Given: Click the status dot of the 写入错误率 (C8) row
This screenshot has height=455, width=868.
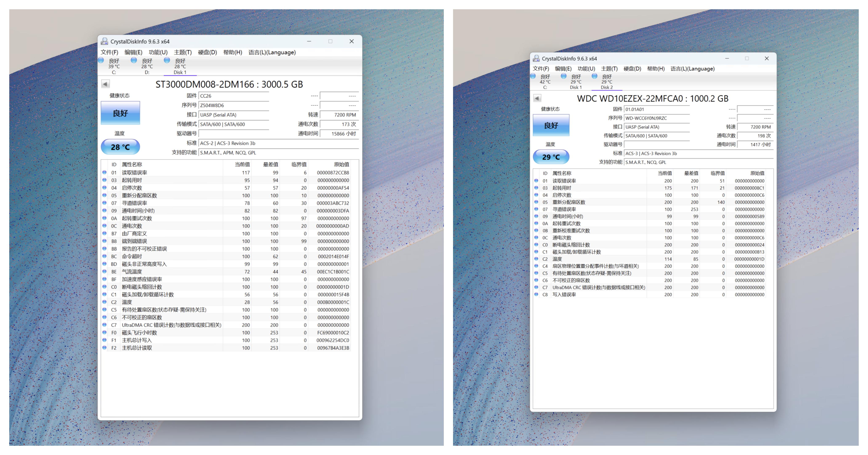Looking at the screenshot, I should click(x=536, y=294).
